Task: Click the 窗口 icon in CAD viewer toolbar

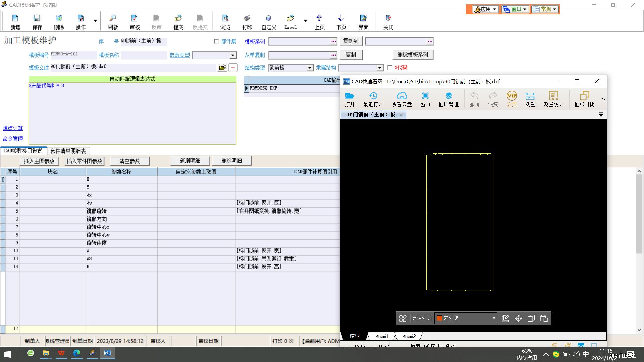Action: (x=425, y=99)
